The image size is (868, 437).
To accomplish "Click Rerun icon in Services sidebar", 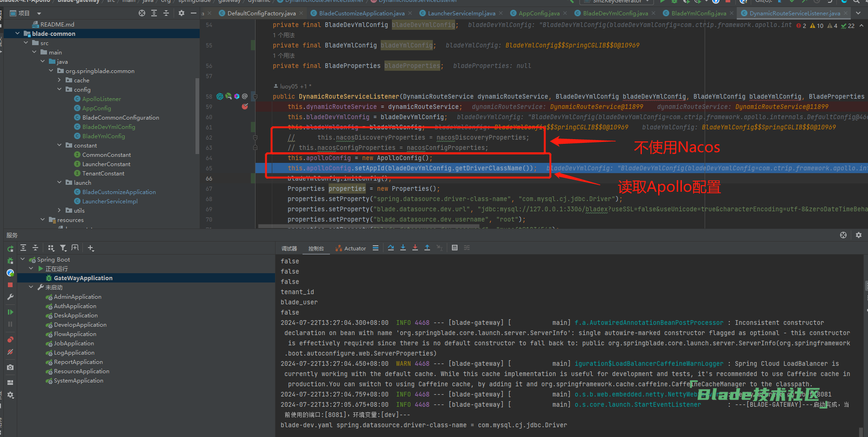I will click(x=10, y=249).
